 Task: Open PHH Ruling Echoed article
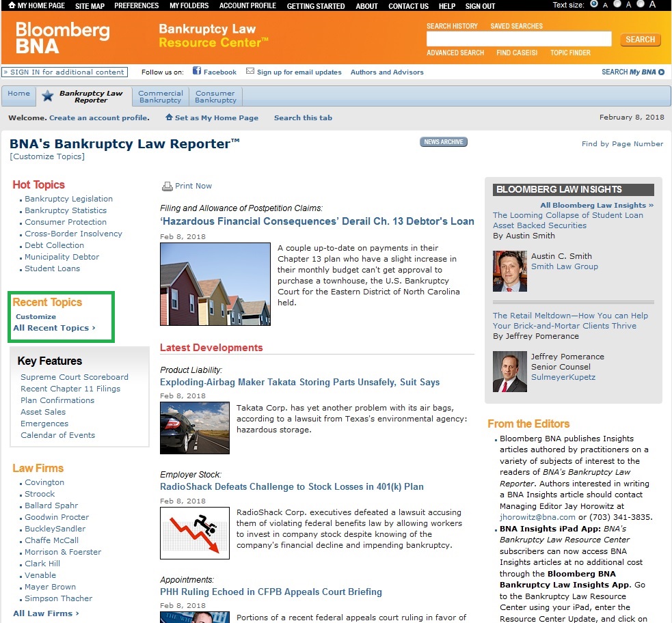pyautogui.click(x=271, y=592)
